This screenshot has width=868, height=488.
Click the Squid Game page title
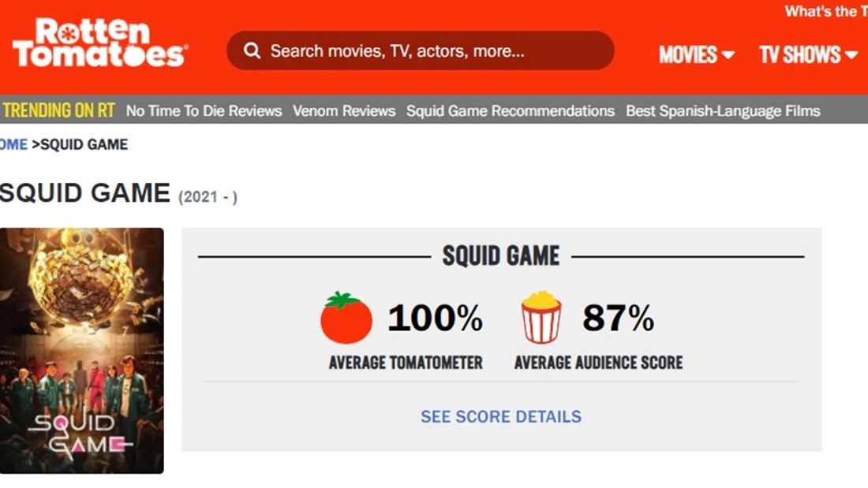tap(85, 193)
